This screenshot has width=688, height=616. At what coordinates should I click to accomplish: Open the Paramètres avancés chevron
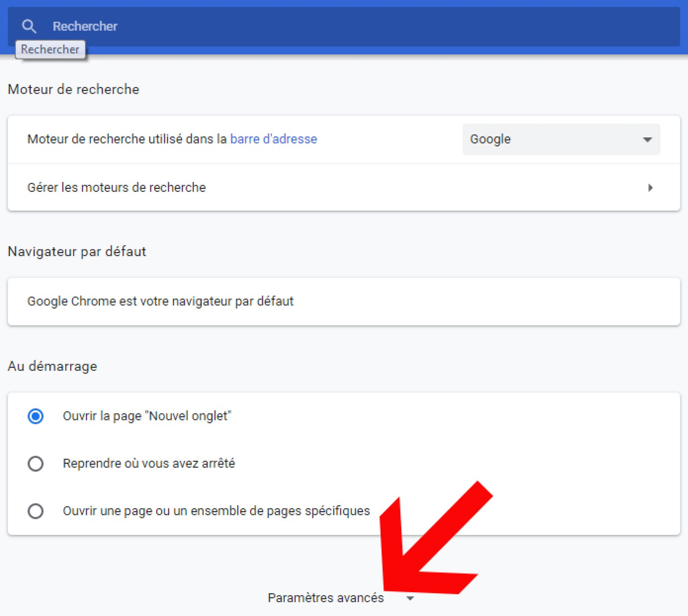point(410,599)
